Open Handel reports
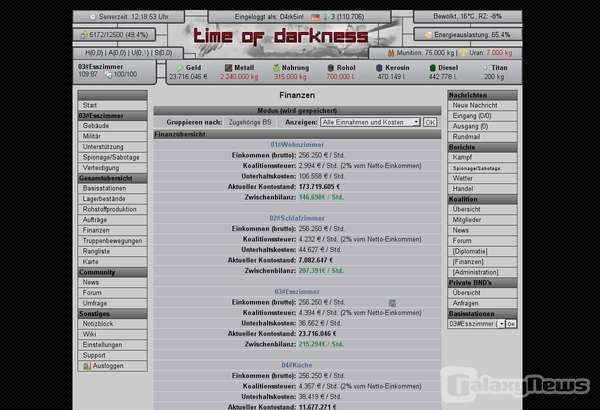Screen dimensions: 600x410 tap(483, 189)
